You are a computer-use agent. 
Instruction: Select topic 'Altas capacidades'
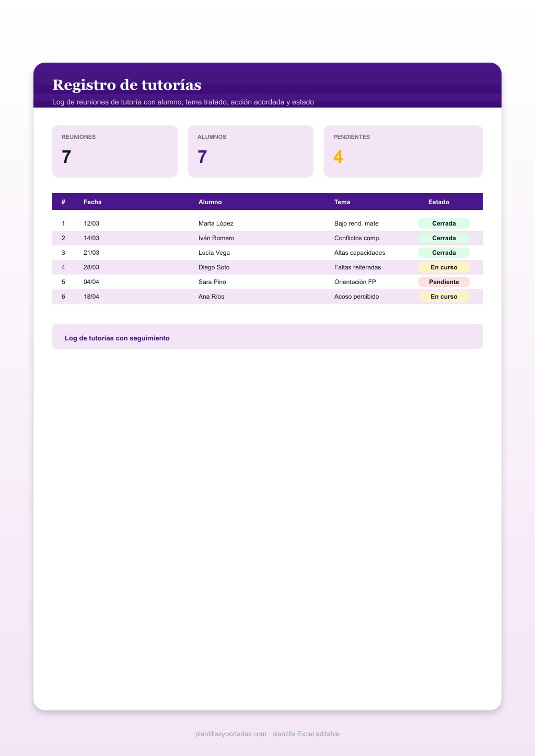[x=359, y=253]
